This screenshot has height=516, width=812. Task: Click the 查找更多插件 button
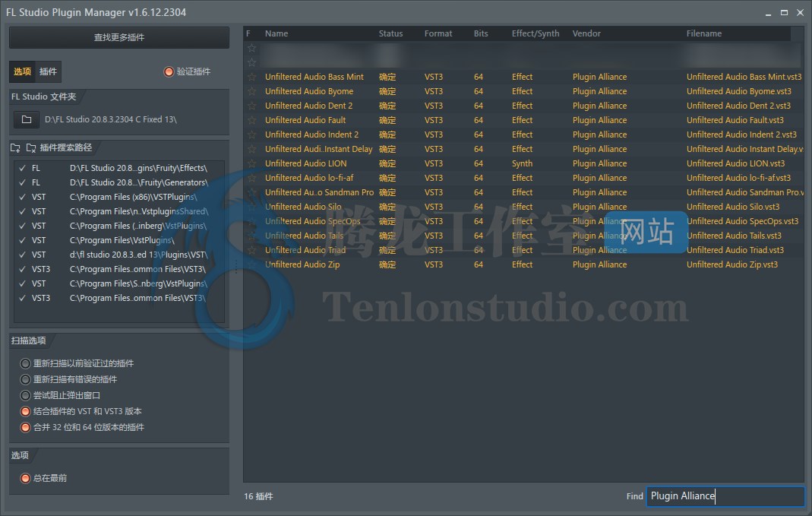(x=119, y=38)
